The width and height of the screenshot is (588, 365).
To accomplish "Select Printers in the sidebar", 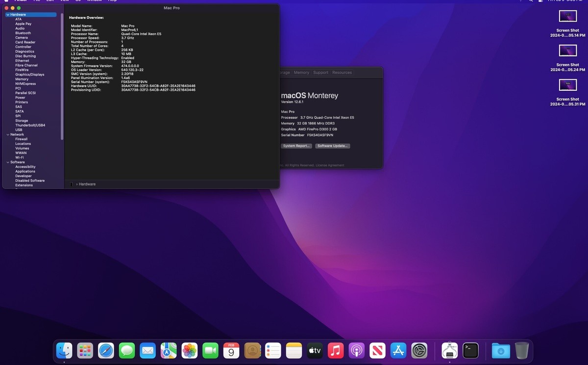I will [x=22, y=102].
